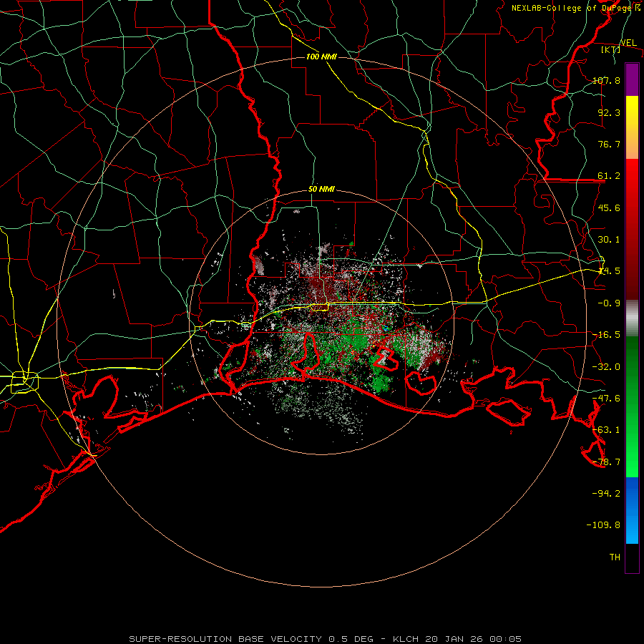The width and height of the screenshot is (644, 644).
Task: Pick the blue segment of the velocity color bar
Action: [x=632, y=510]
